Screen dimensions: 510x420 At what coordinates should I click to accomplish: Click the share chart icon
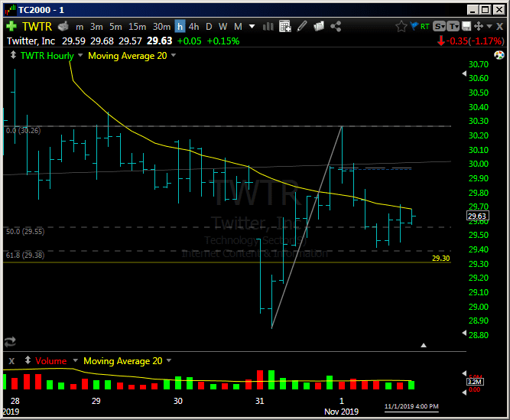[x=336, y=26]
